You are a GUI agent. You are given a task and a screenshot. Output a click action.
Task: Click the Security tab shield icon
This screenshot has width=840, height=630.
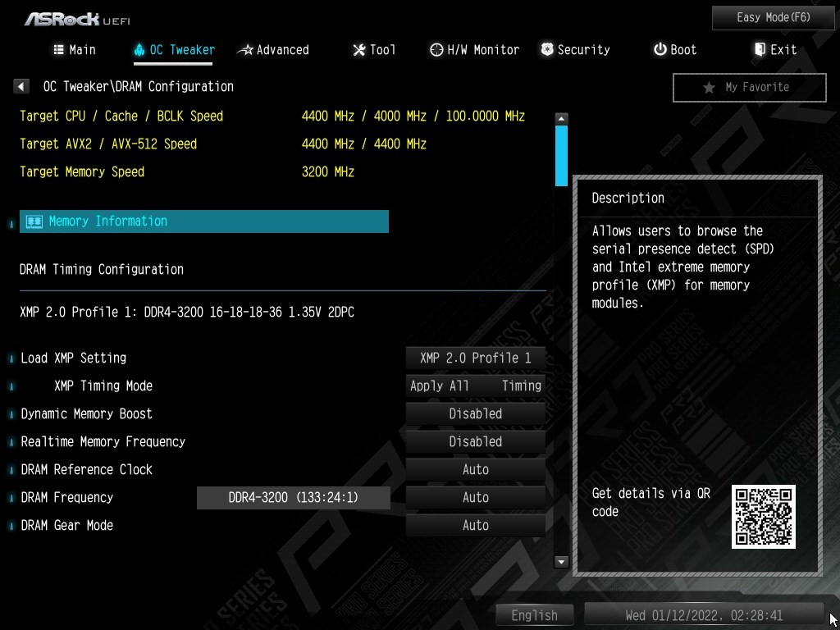tap(547, 50)
